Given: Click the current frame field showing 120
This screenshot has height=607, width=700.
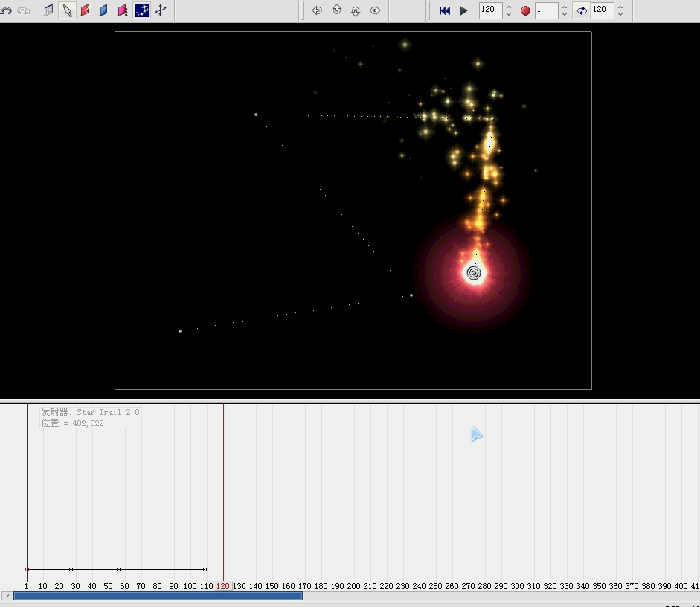Looking at the screenshot, I should point(491,10).
